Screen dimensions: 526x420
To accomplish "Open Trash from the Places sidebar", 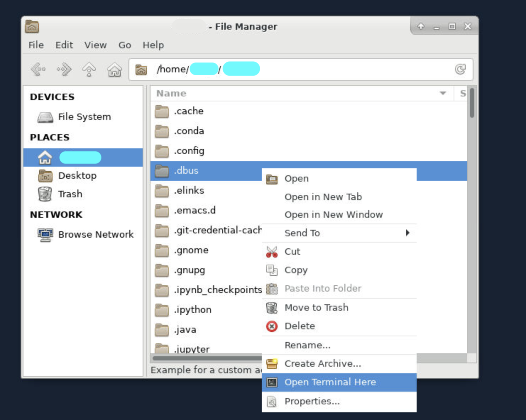I will point(70,194).
